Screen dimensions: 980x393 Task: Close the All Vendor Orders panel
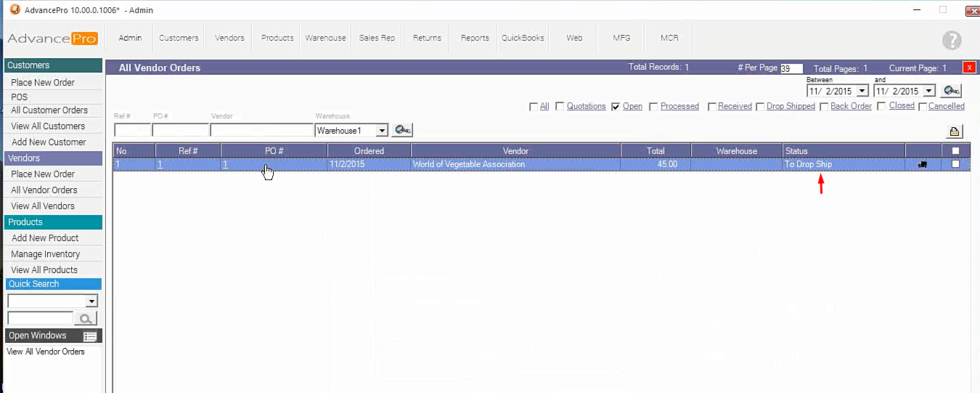click(x=968, y=68)
